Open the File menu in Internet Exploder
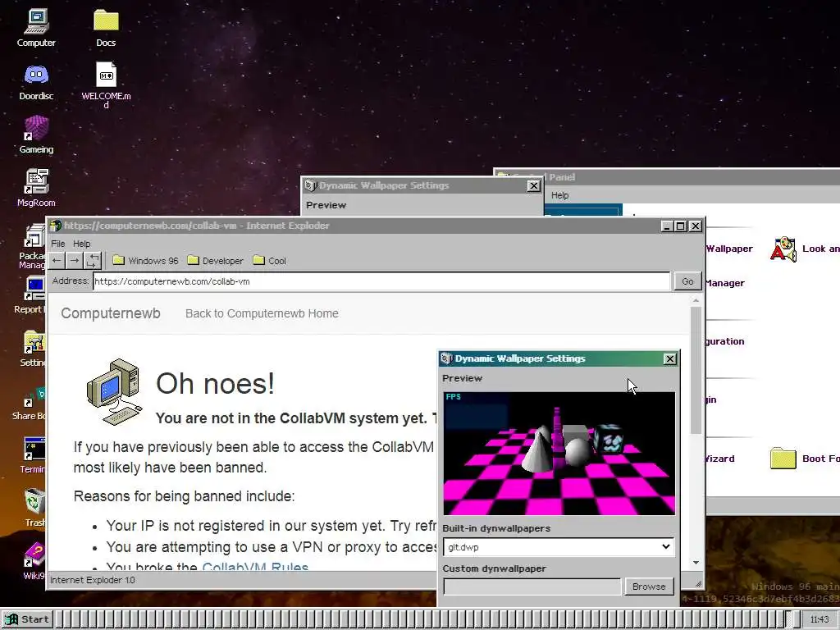The width and height of the screenshot is (840, 630). pos(58,243)
